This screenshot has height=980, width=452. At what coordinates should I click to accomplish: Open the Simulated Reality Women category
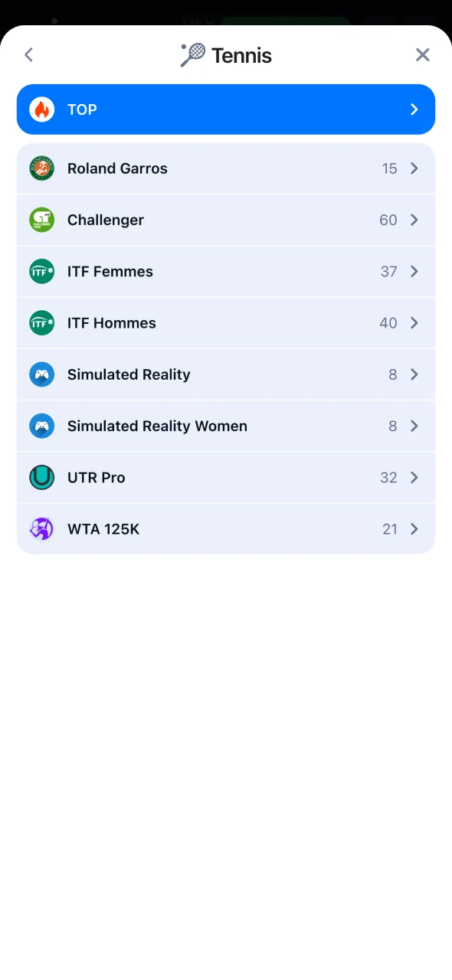point(226,426)
